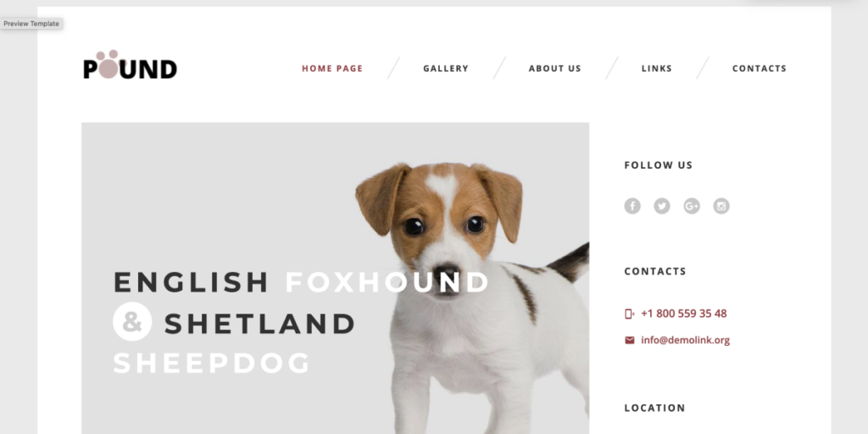Click the info@demolink.org email link
This screenshot has height=434, width=868.
coord(685,340)
